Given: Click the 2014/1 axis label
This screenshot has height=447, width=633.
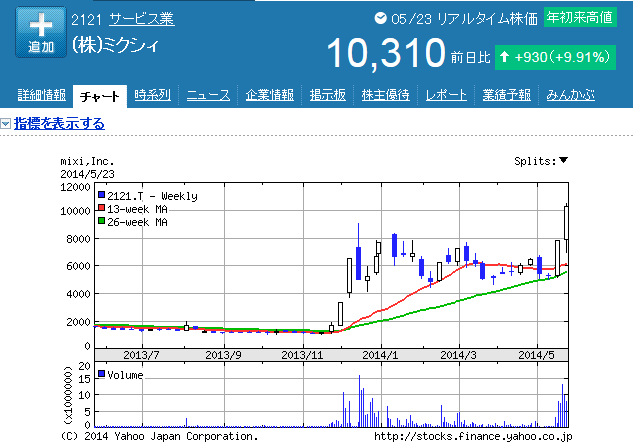Looking at the screenshot, I should pos(380,355).
